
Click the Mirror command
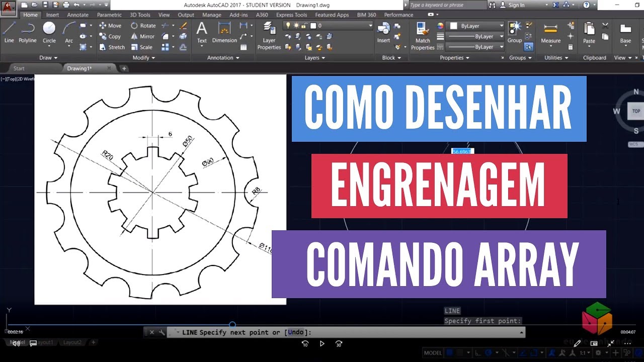click(x=143, y=36)
